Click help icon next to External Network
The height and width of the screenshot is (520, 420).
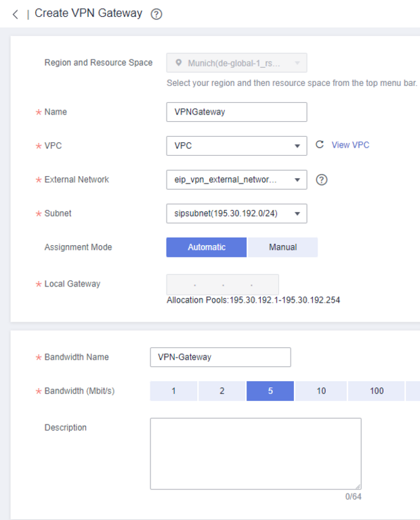pyautogui.click(x=322, y=180)
